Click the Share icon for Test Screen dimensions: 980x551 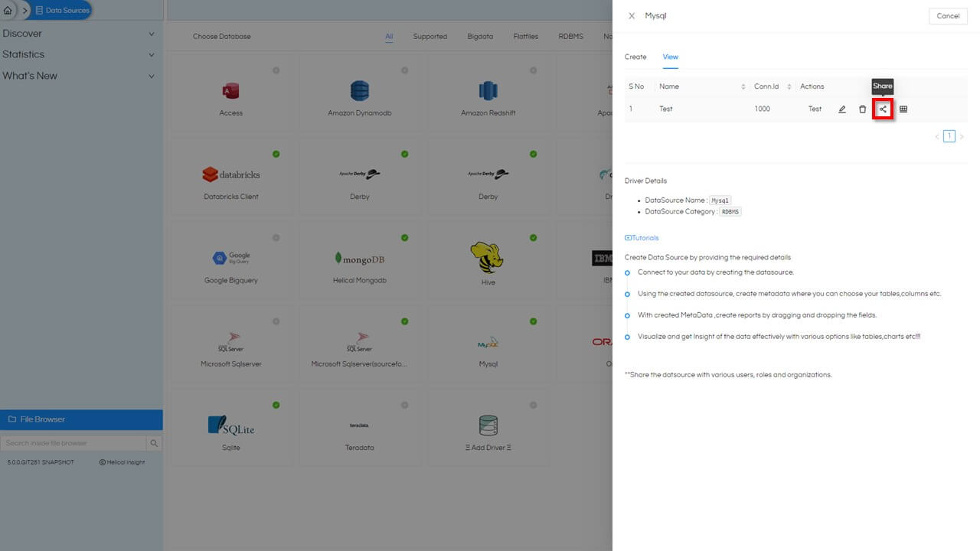[884, 109]
